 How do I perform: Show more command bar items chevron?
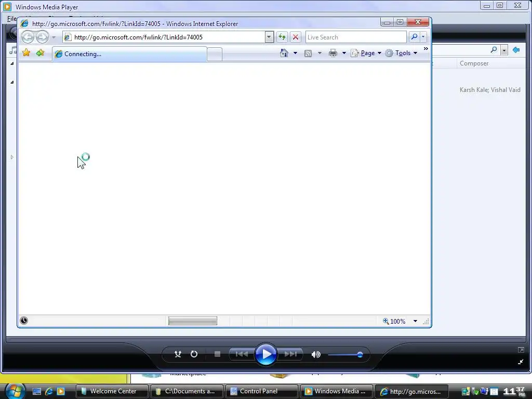[426, 49]
